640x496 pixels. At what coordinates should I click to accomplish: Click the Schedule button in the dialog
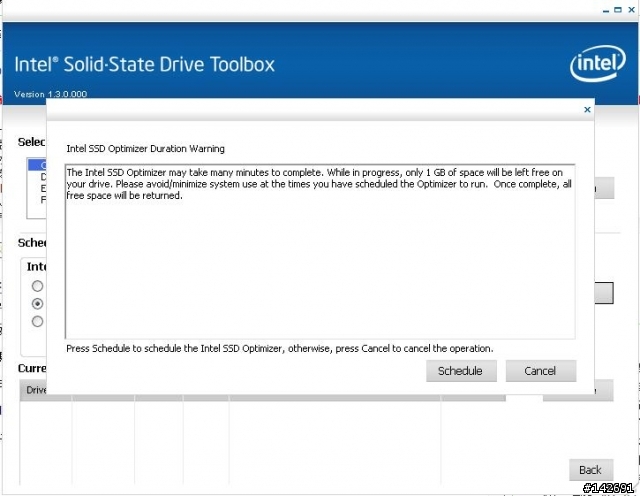[461, 371]
